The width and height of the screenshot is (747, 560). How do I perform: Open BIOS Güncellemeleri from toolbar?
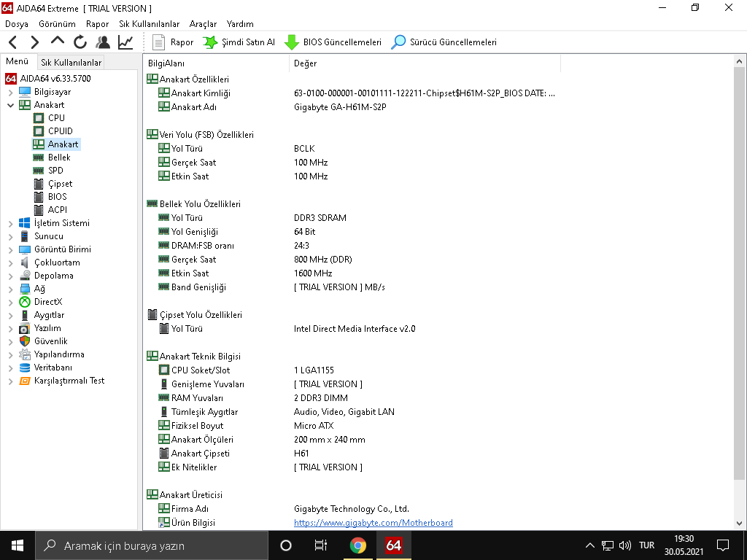pos(333,42)
